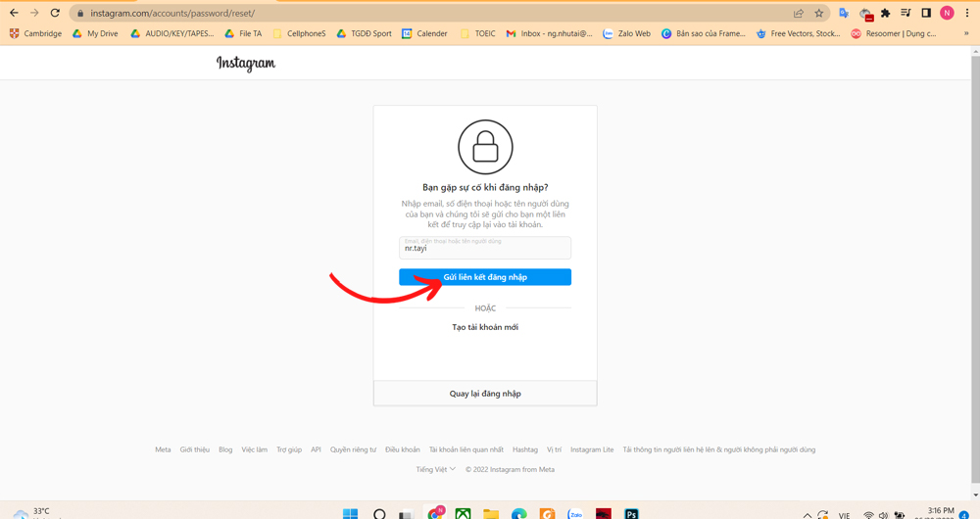The width and height of the screenshot is (980, 519).
Task: Open Tải thông tin người liên hệ link
Action: click(718, 449)
